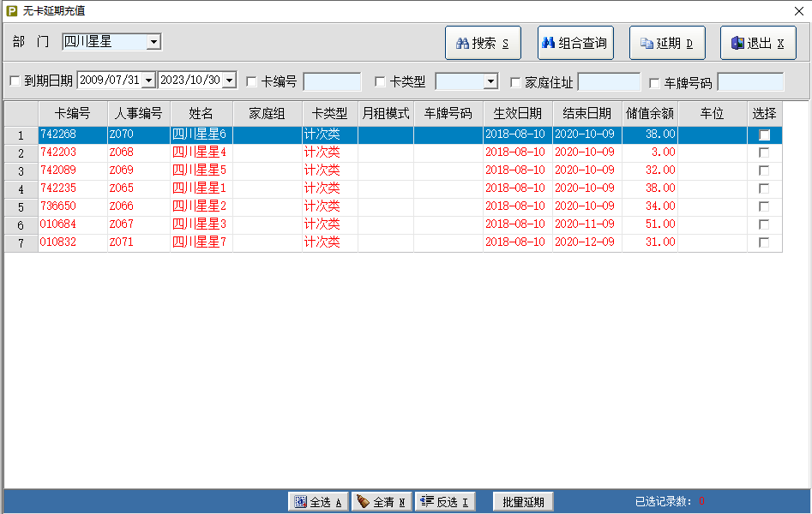812x514 pixels.
Task: Click the 家庭住址 text input field
Action: (x=609, y=82)
